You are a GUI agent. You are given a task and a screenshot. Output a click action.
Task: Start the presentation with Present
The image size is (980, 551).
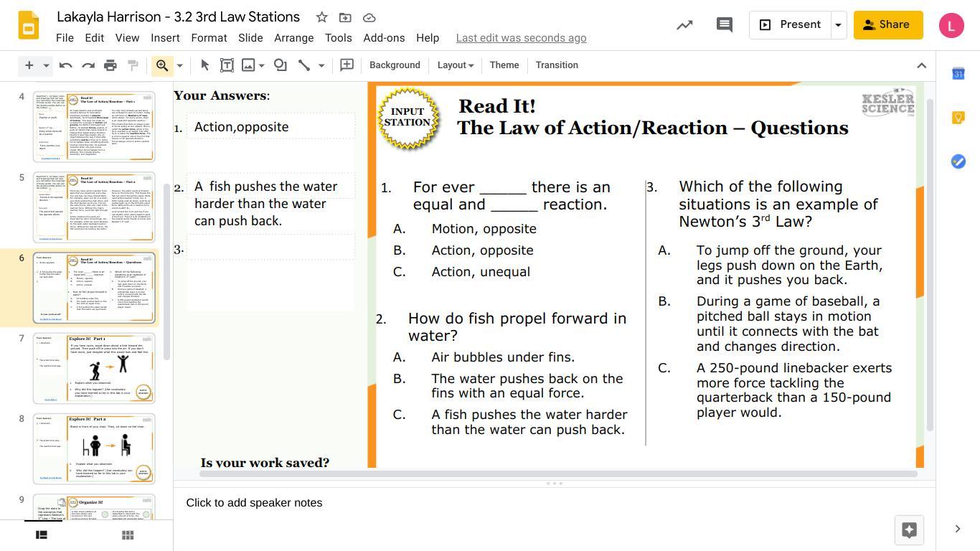pyautogui.click(x=790, y=25)
